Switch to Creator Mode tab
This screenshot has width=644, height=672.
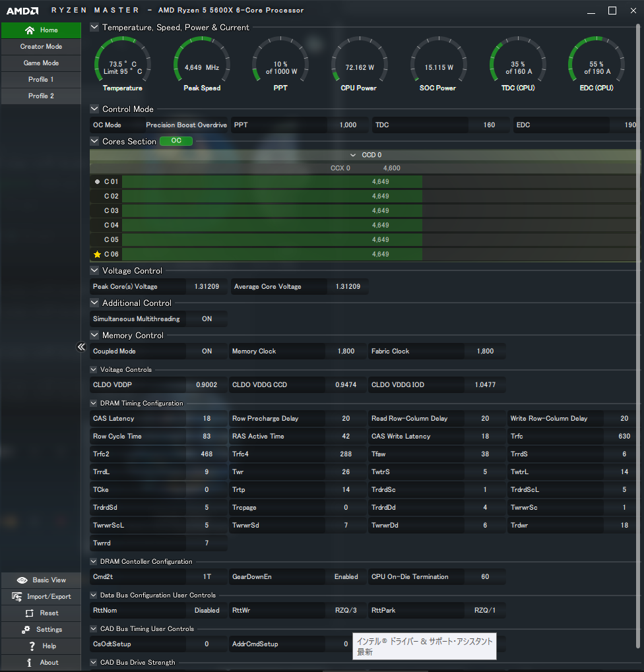click(x=41, y=47)
